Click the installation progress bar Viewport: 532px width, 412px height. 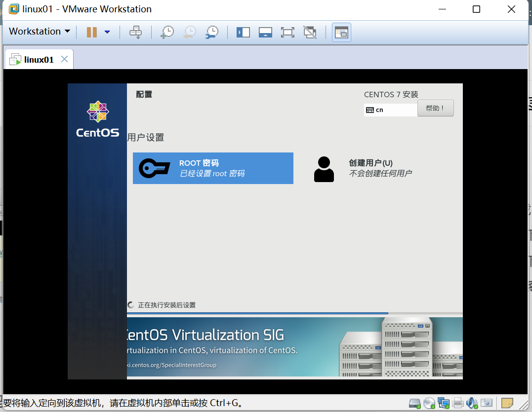tap(294, 313)
